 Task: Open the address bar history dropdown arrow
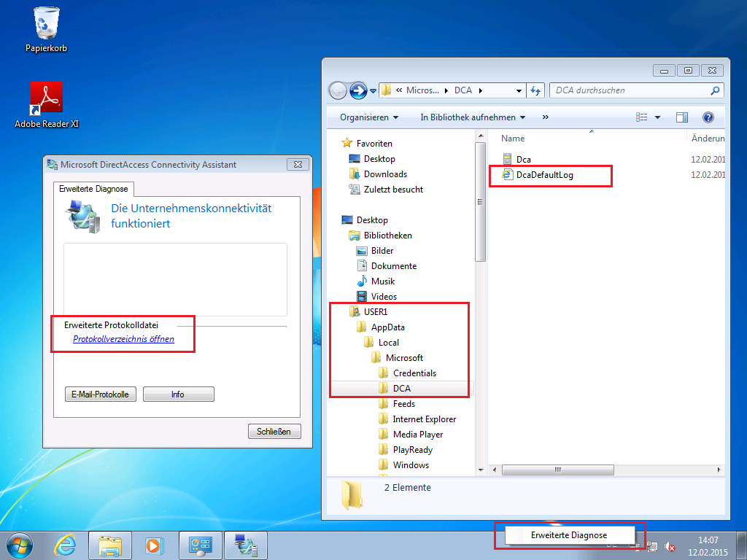519,90
